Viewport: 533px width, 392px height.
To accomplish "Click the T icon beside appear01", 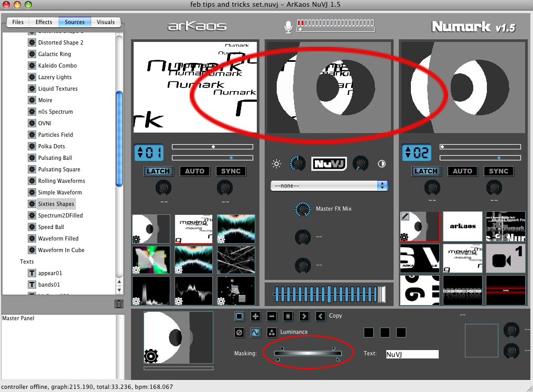I will (32, 273).
